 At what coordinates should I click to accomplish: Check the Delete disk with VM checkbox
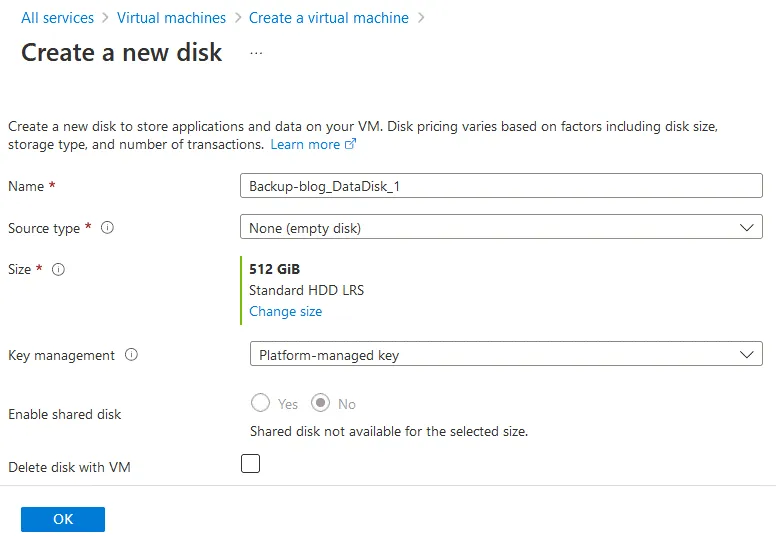[250, 464]
